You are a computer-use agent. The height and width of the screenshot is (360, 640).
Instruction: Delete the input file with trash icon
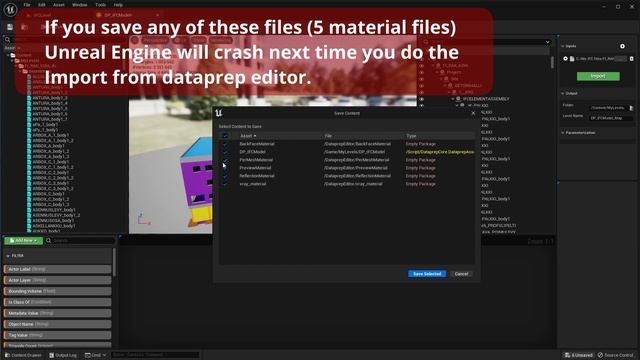(631, 59)
